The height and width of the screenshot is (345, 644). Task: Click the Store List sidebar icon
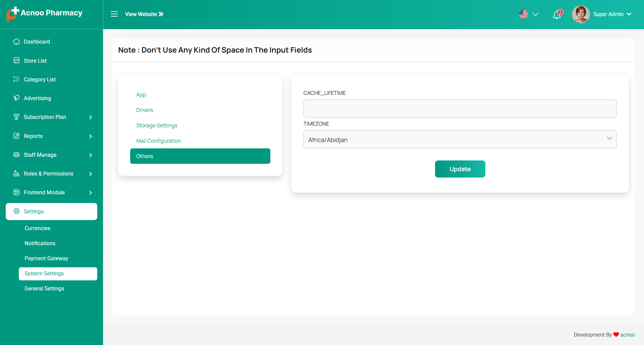16,61
